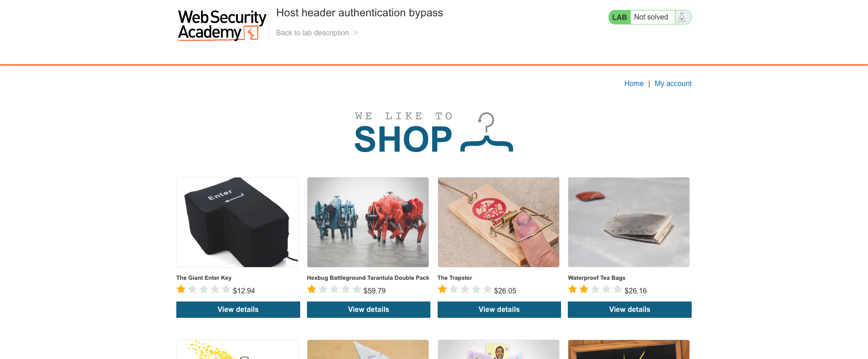
Task: View details for Waterproof Tea Bags
Action: (x=630, y=310)
